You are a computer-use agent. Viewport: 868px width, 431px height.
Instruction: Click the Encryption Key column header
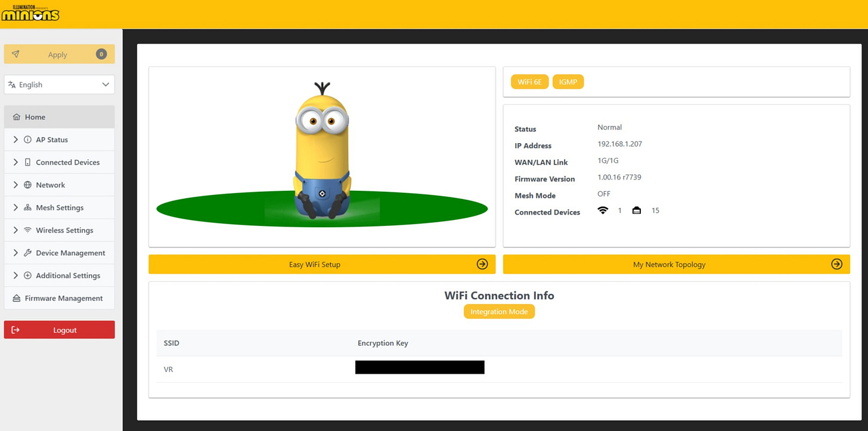[383, 343]
